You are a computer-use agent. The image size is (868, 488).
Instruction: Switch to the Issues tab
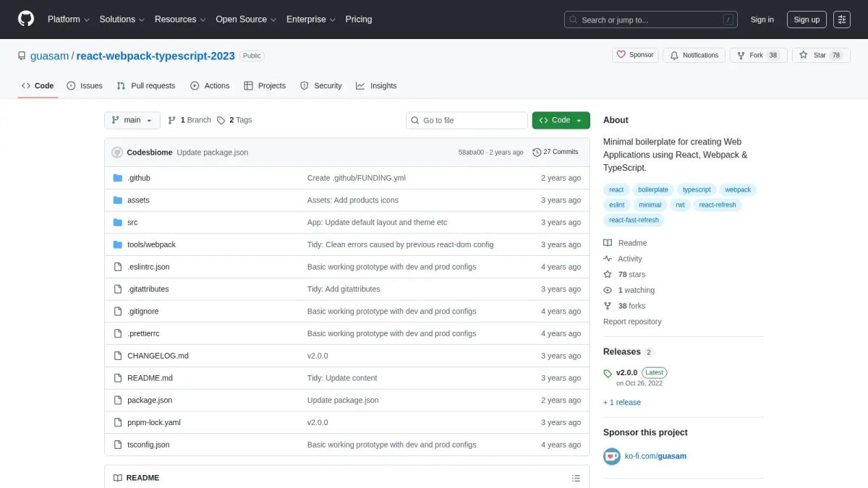[85, 85]
